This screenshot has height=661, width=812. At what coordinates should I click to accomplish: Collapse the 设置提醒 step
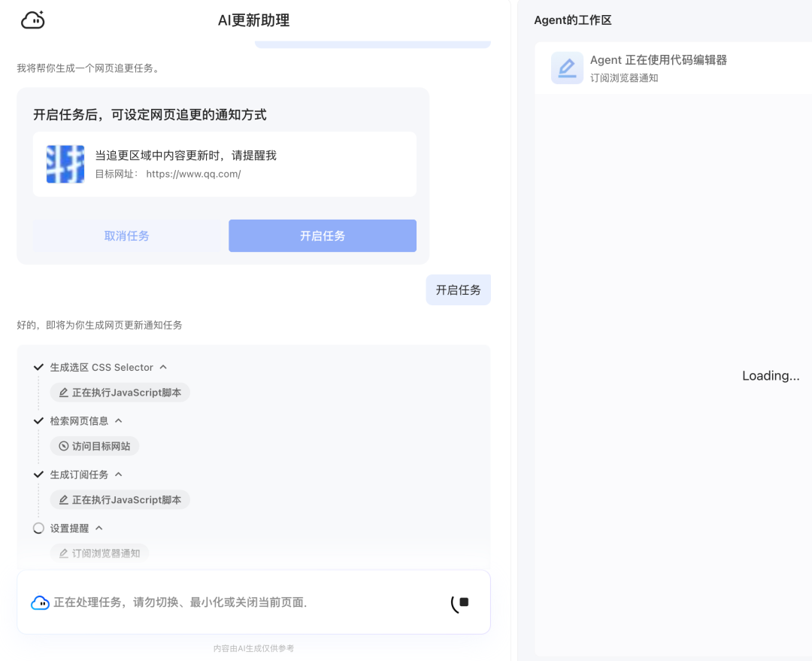[98, 529]
